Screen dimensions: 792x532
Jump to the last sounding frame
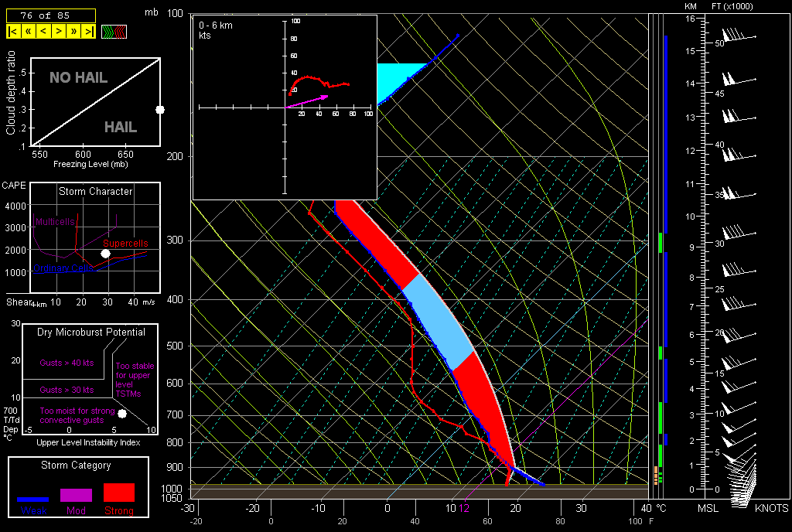tap(89, 32)
